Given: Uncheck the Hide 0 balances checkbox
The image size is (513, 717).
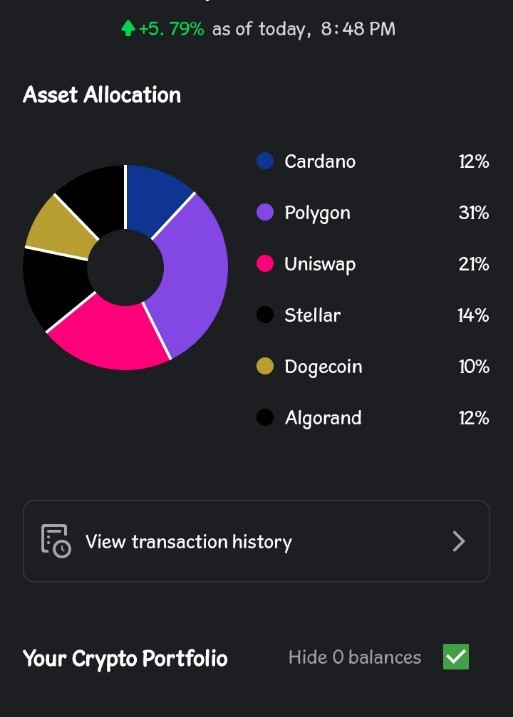Looking at the screenshot, I should point(456,657).
